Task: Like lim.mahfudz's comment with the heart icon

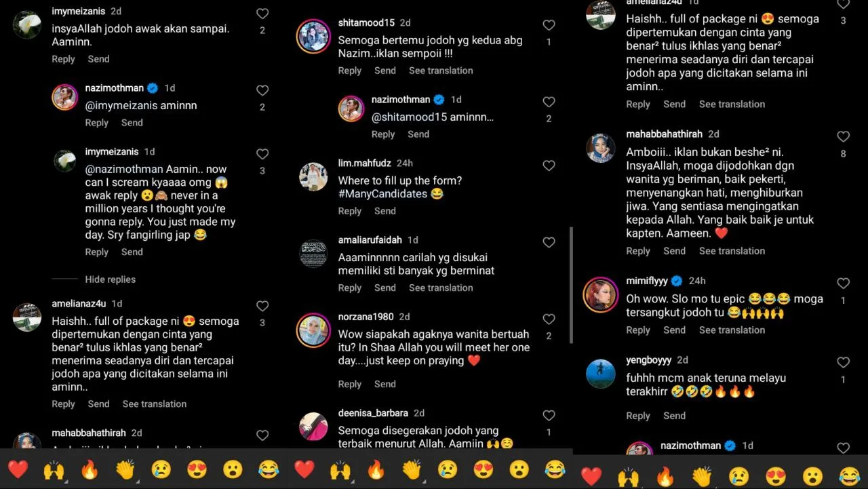Action: click(549, 165)
